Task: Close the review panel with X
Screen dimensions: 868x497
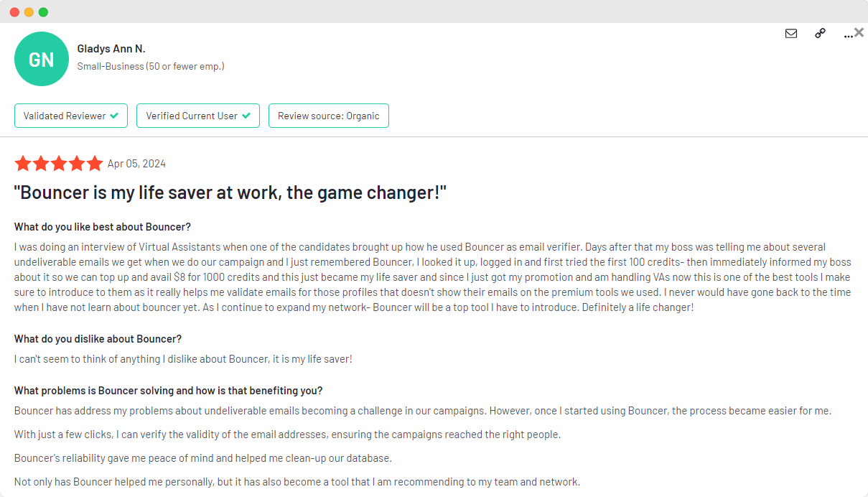Action: point(859,32)
